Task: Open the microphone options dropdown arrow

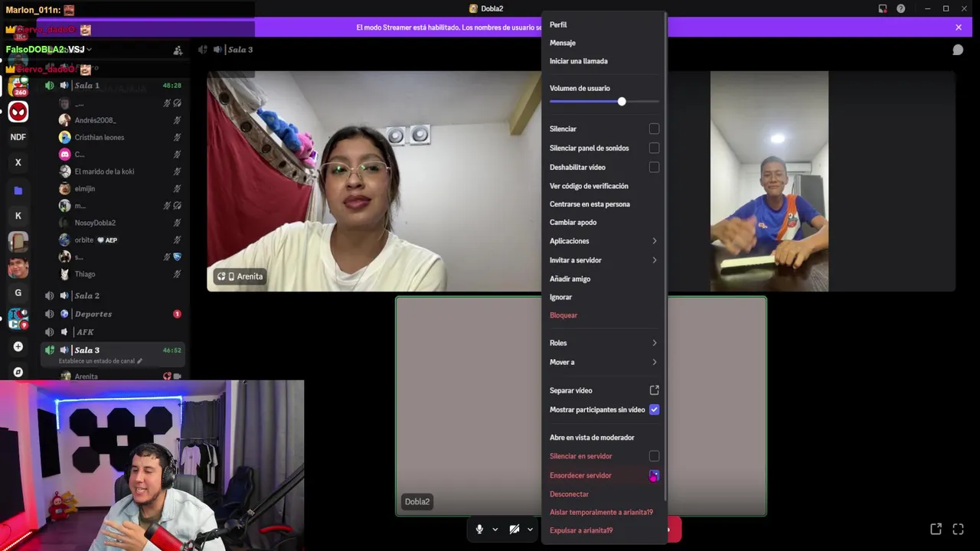Action: pos(495,529)
